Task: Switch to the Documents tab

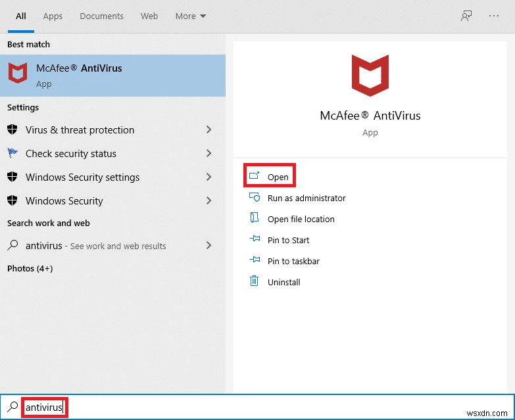Action: (101, 16)
